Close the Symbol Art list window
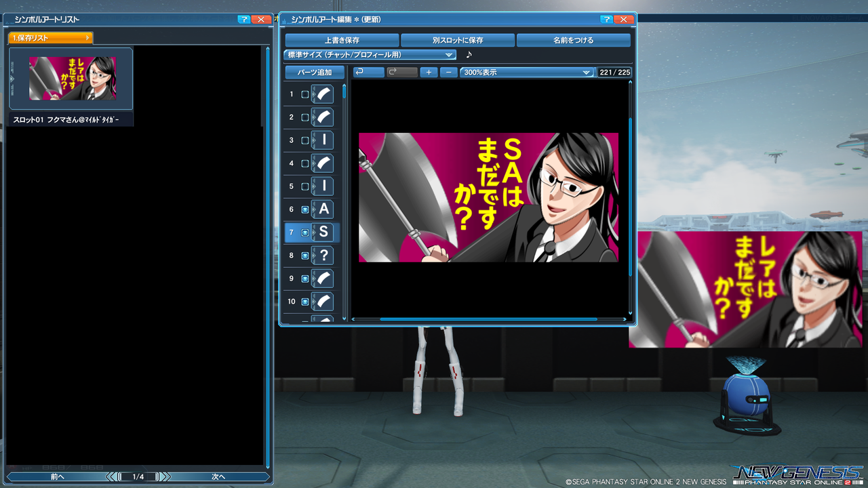Viewport: 868px width, 488px height. point(262,20)
